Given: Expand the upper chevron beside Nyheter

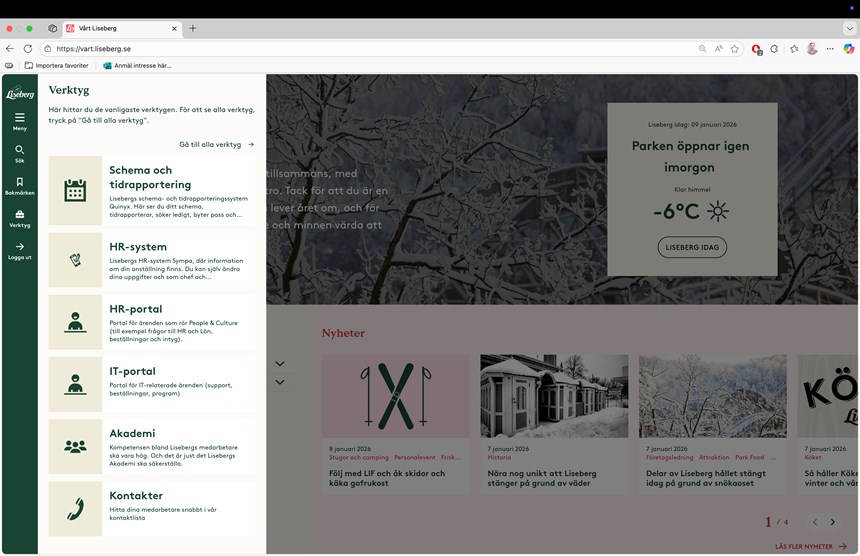Looking at the screenshot, I should tap(280, 363).
